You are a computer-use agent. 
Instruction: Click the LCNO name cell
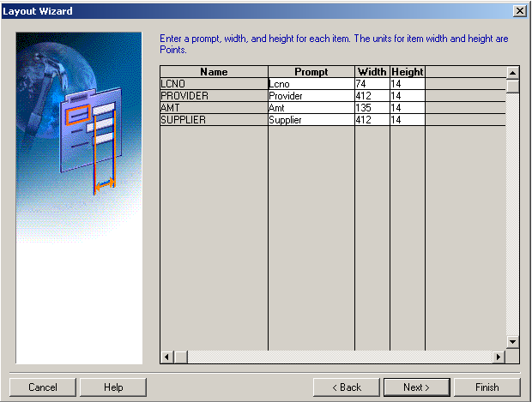coord(214,84)
